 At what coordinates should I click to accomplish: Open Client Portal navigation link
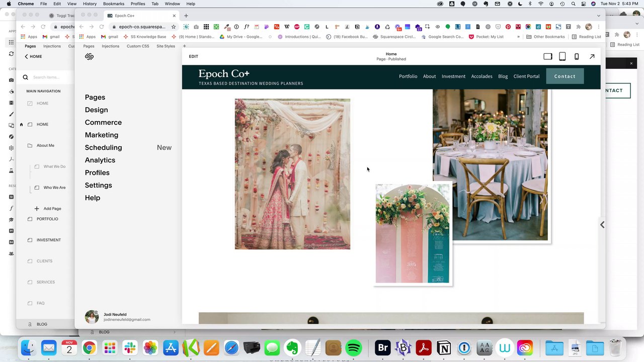point(526,76)
